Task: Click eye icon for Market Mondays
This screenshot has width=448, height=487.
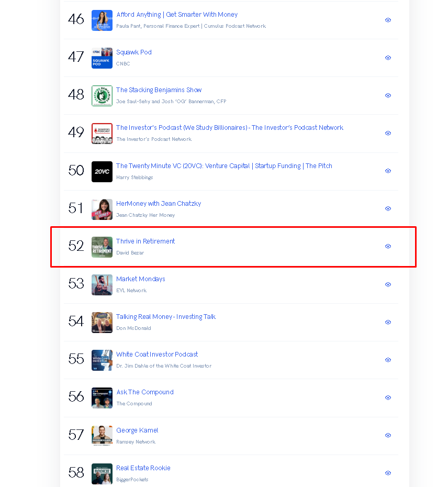Action: tap(388, 284)
